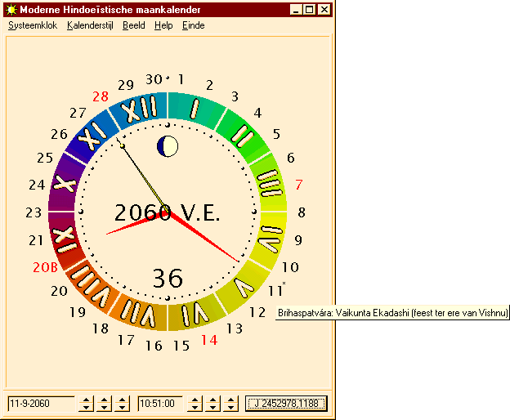Click the date field showing 11-9-2060
The height and width of the screenshot is (420, 510).
coord(41,403)
